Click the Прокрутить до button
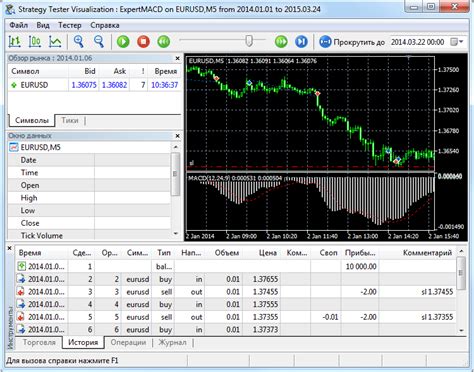 352,42
